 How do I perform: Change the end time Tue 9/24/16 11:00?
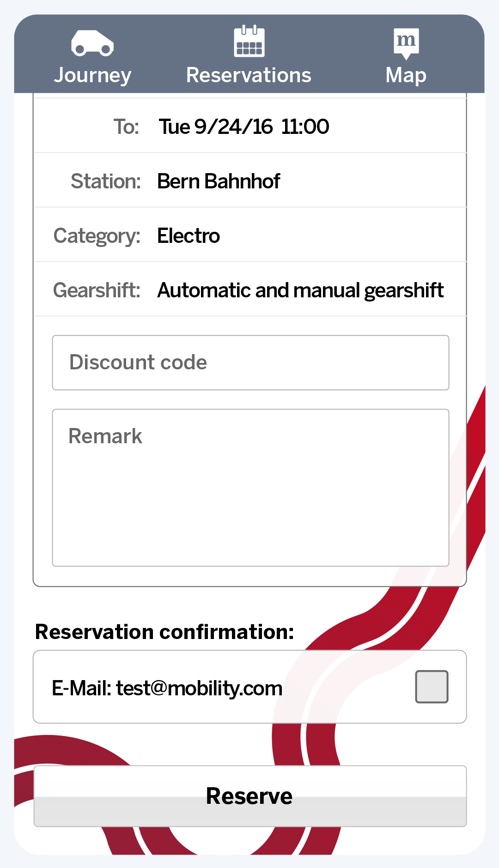[x=244, y=127]
